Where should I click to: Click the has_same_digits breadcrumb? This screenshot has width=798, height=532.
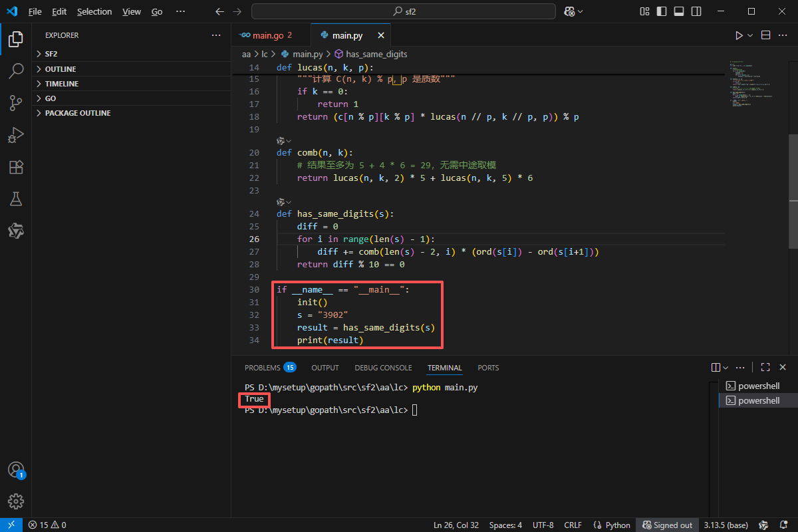coord(370,54)
